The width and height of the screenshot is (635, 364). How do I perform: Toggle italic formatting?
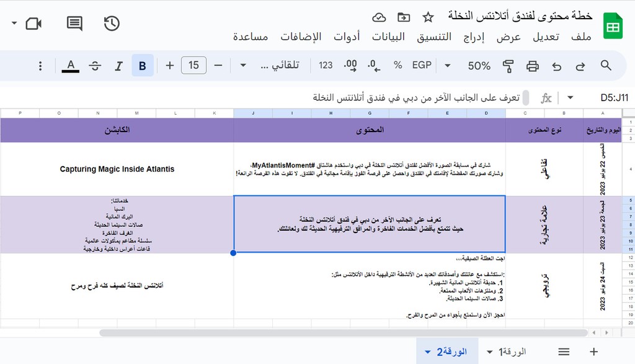[x=118, y=66]
